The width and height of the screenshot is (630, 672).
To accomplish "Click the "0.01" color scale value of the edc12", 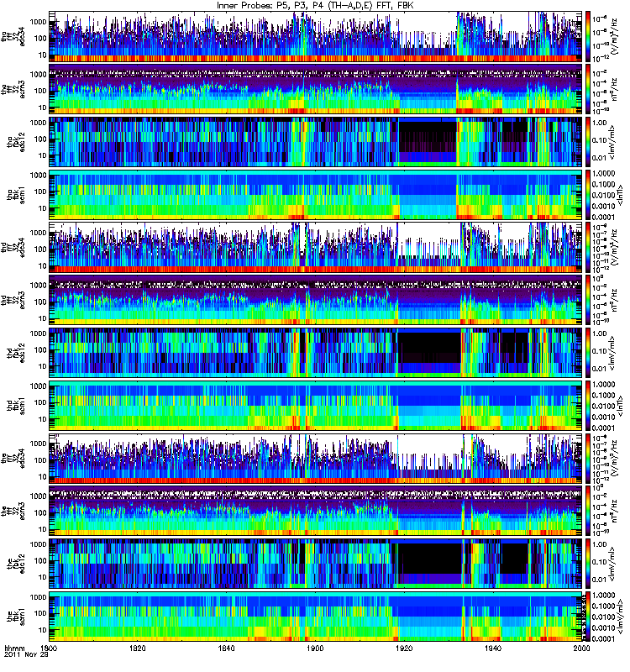I will pyautogui.click(x=600, y=580).
